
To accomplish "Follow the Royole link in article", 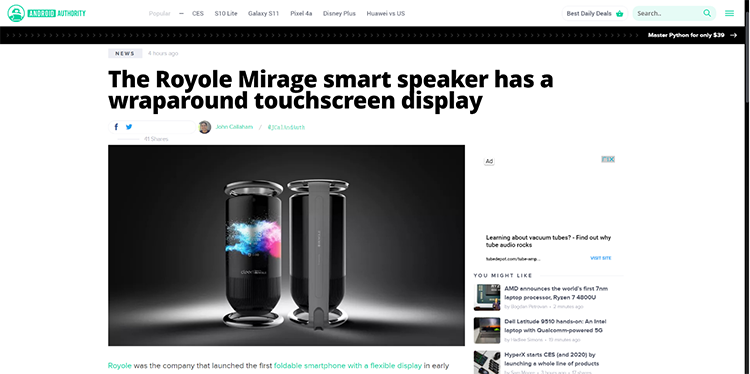I will click(120, 365).
